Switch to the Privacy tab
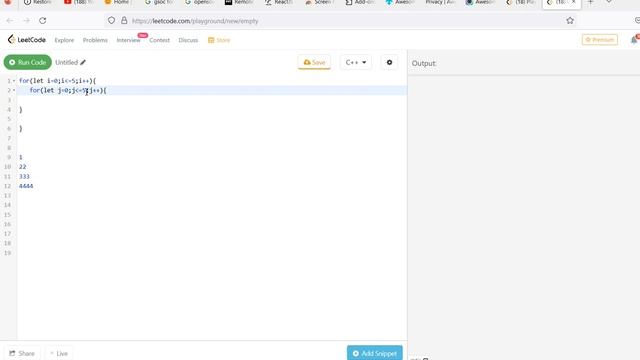The width and height of the screenshot is (640, 360). point(439,2)
